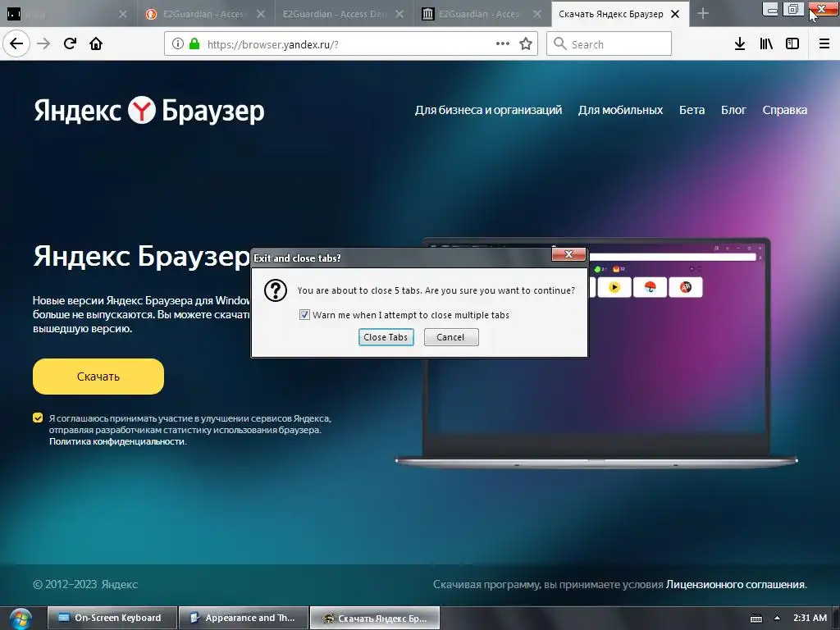840x630 pixels.
Task: Go back to the previous page
Action: [x=16, y=44]
